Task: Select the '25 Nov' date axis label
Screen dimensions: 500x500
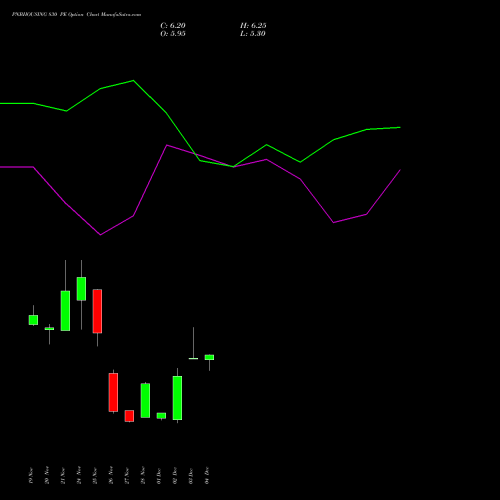Action: click(x=95, y=475)
